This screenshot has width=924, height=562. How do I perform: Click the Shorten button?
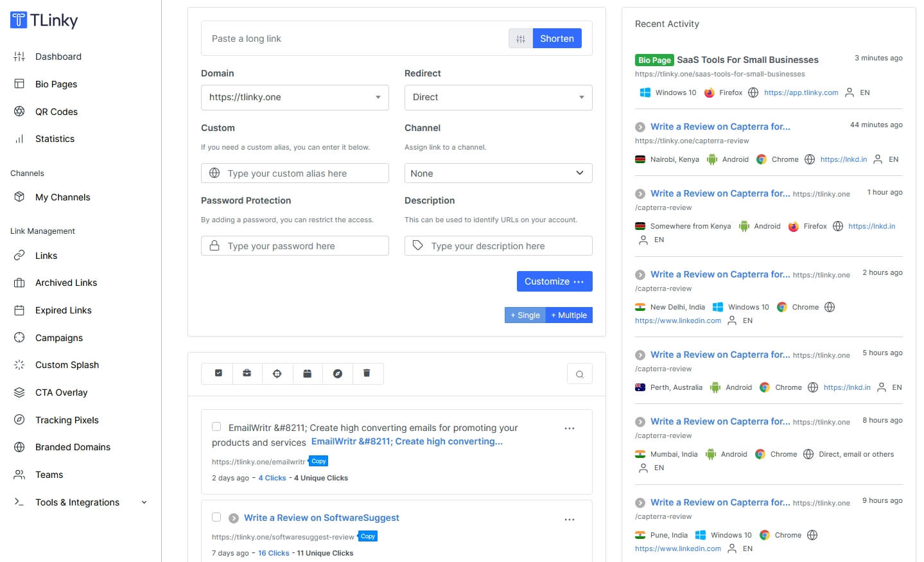click(x=557, y=38)
